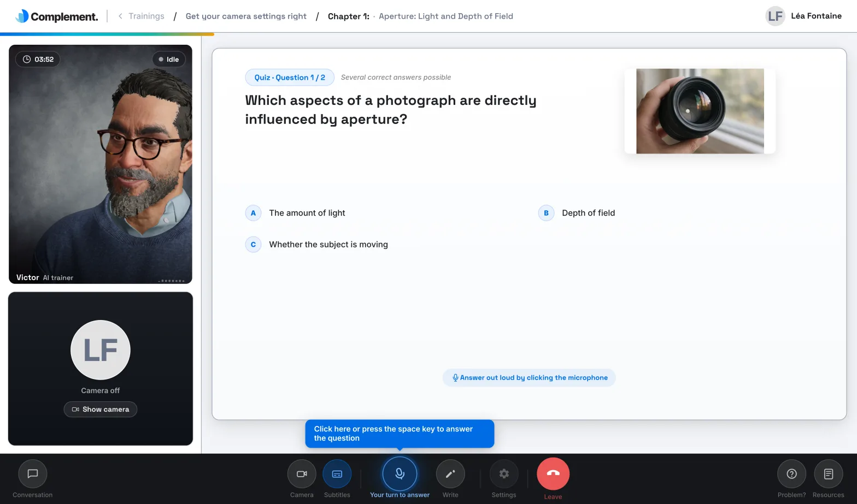This screenshot has width=857, height=504.
Task: Open the Resources document icon
Action: (829, 473)
